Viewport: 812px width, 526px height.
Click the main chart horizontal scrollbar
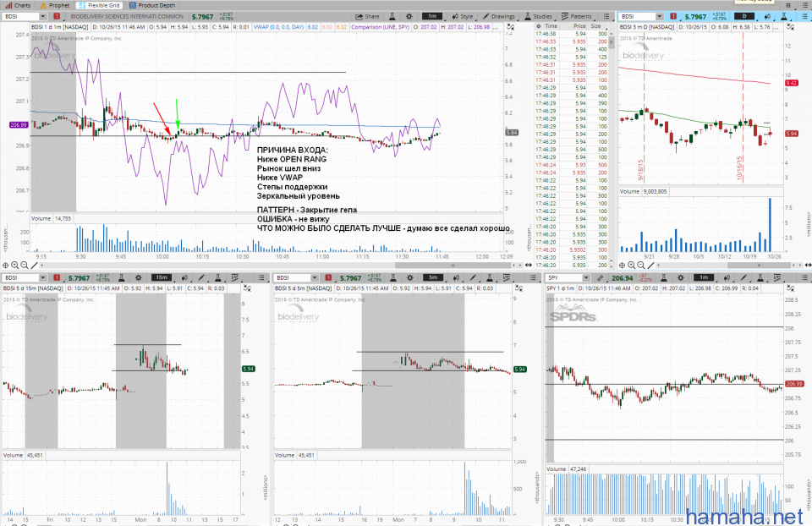pyautogui.click(x=453, y=265)
